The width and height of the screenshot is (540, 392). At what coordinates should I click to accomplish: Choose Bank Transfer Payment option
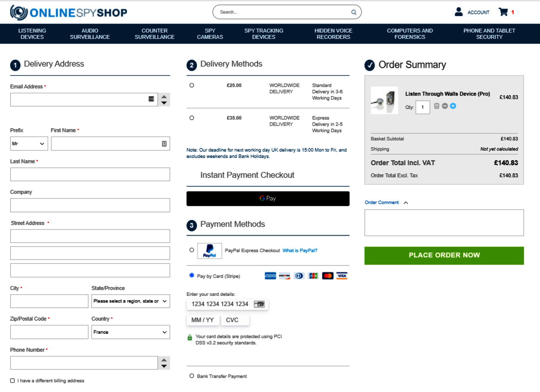(192, 376)
